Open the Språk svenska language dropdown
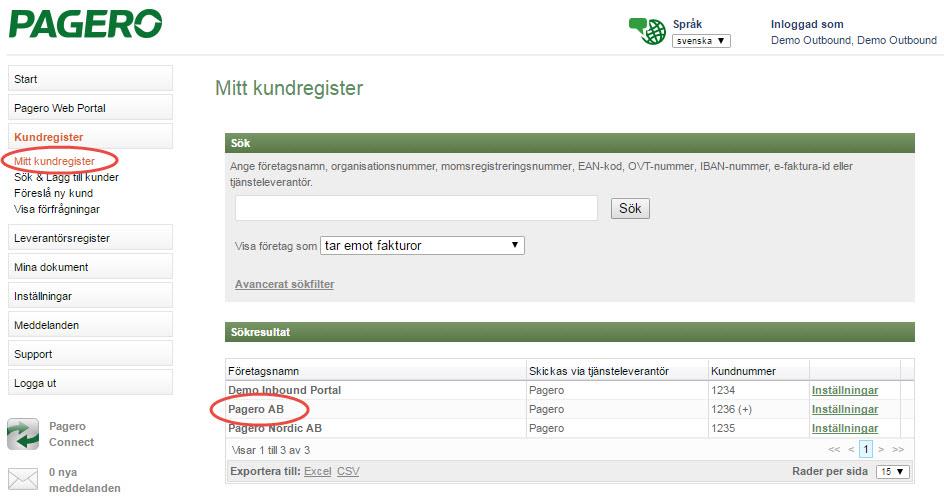This screenshot has height=499, width=944. [701, 41]
